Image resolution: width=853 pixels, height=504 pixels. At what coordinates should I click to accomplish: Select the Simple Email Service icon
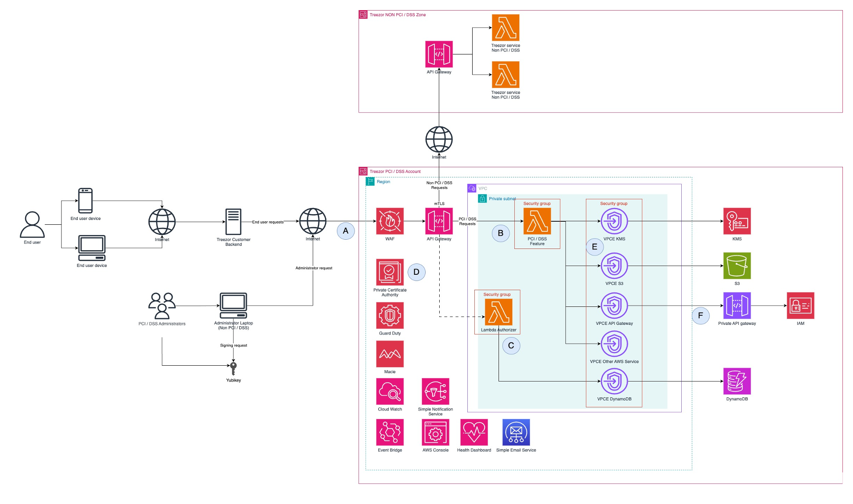point(516,432)
